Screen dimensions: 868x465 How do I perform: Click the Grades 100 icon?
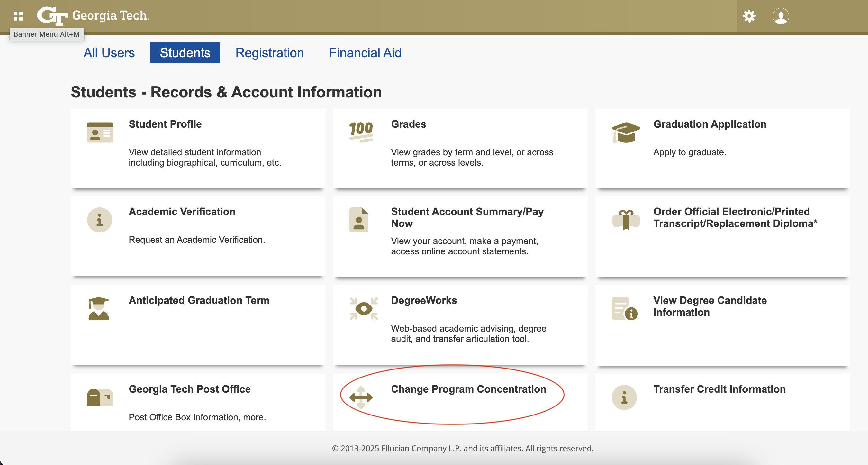pos(361,132)
